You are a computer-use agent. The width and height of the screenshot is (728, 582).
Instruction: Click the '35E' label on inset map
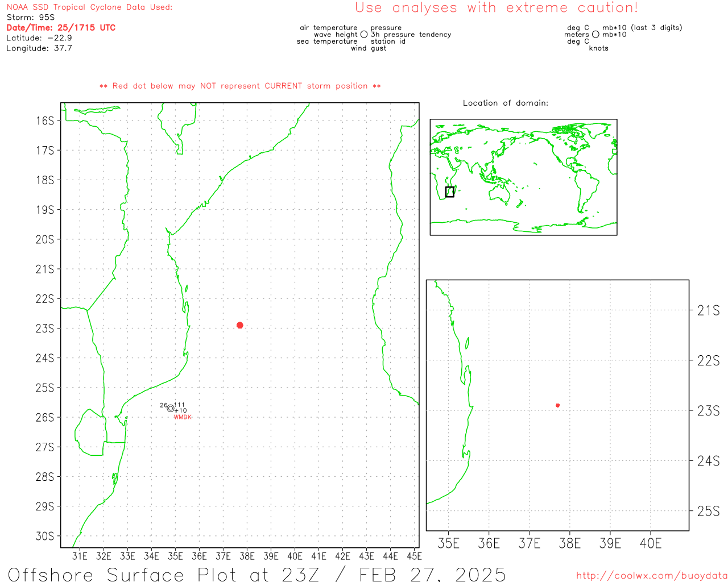click(449, 543)
